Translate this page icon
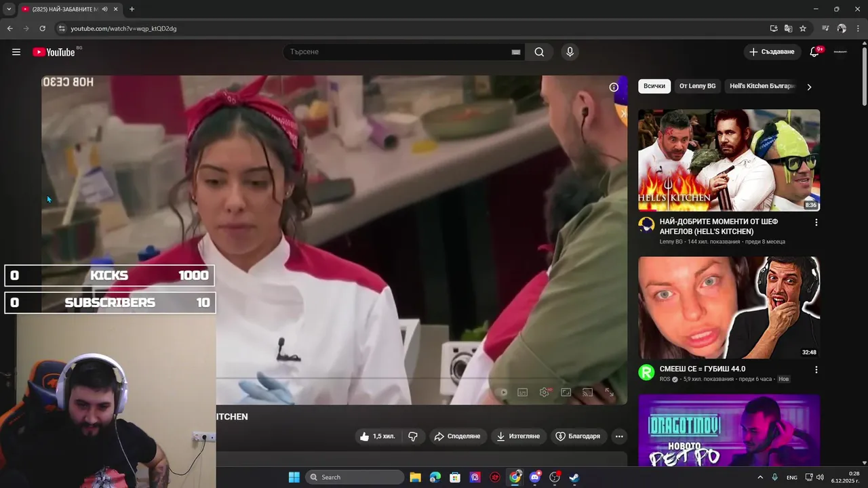868x488 pixels. [788, 28]
